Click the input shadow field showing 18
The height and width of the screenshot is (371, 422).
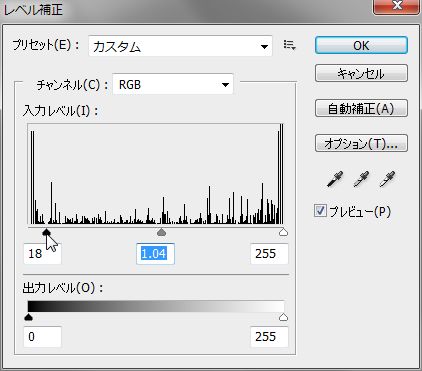42,254
